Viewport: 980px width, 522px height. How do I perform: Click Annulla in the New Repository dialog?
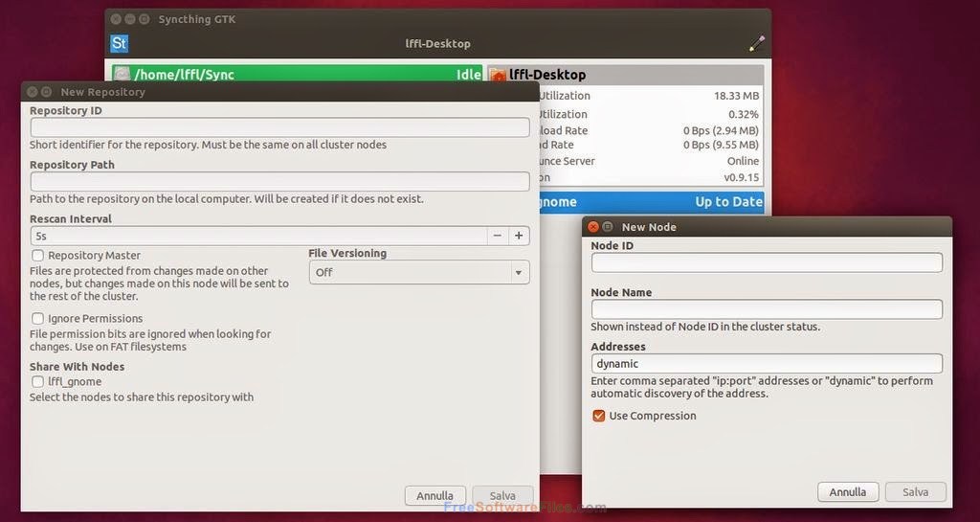point(435,496)
